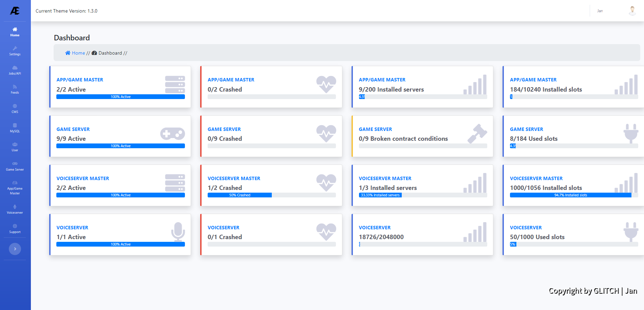Expand the sidebar with the arrow button
Screen dimensions: 644x310
pyautogui.click(x=15, y=249)
